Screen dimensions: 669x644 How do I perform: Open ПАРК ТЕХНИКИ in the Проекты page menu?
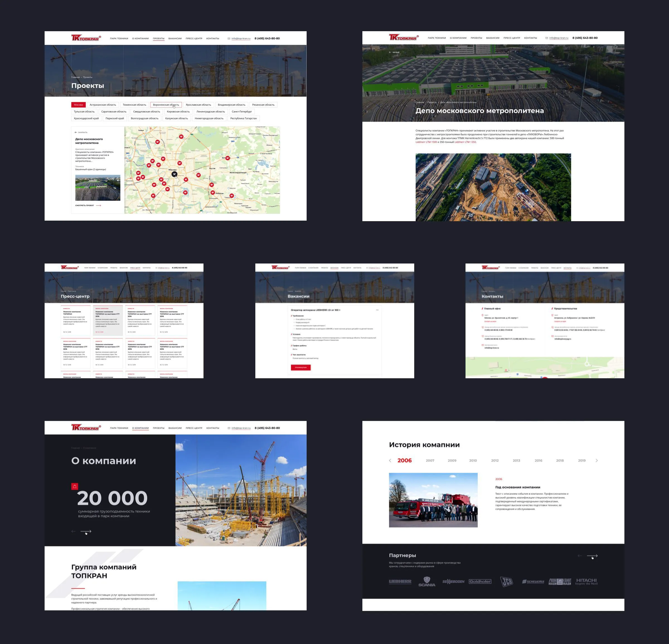click(119, 38)
